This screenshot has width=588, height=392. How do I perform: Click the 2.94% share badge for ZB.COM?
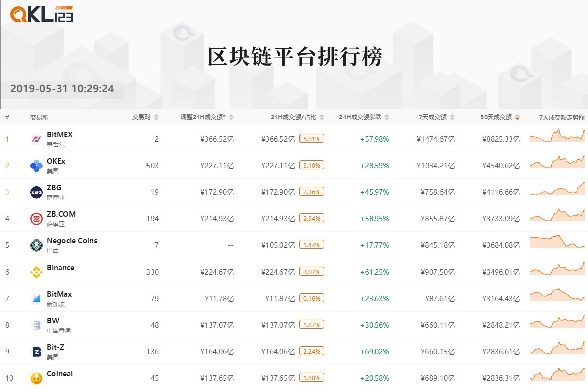click(312, 218)
